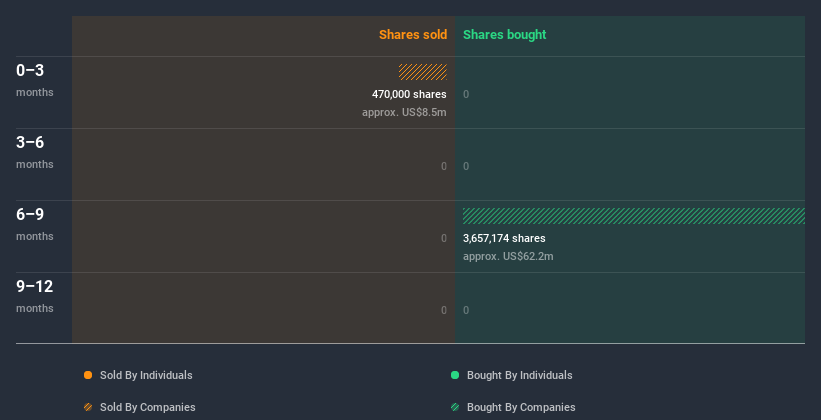Viewport: 821px width, 420px height.
Task: Select the approx. US$62.2m text
Action: point(508,256)
